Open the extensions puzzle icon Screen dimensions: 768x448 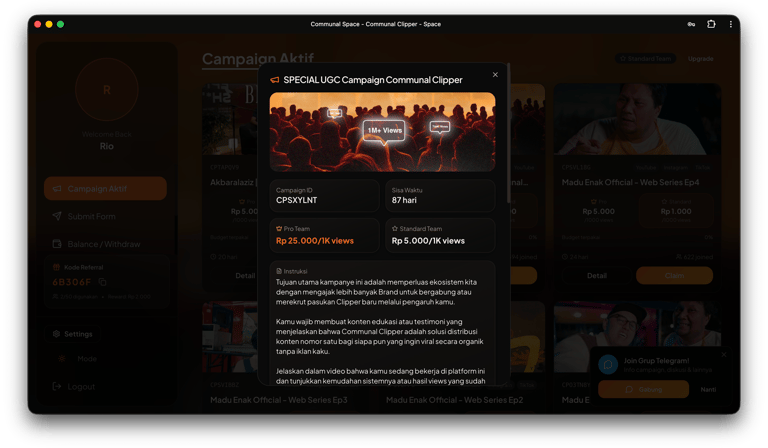[x=711, y=24]
